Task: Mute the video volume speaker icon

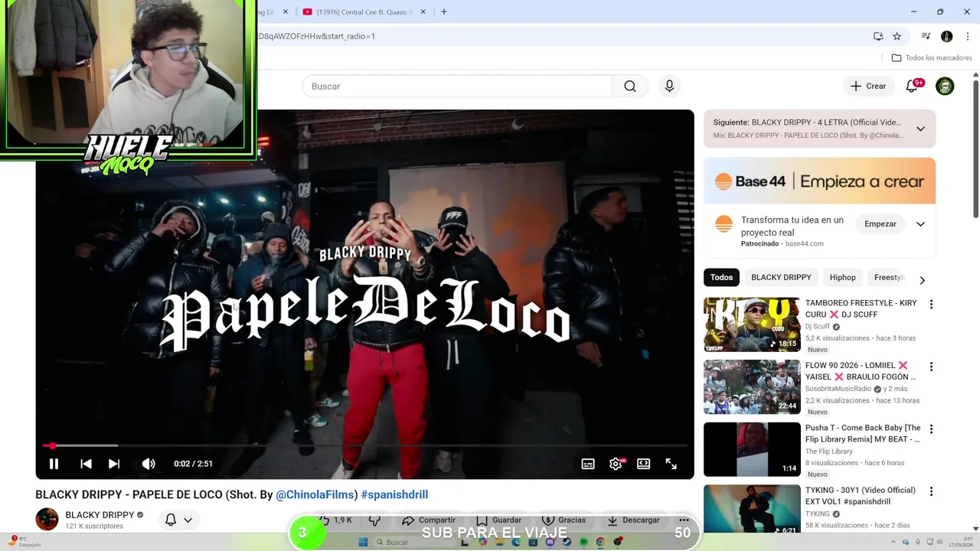Action: [x=149, y=464]
